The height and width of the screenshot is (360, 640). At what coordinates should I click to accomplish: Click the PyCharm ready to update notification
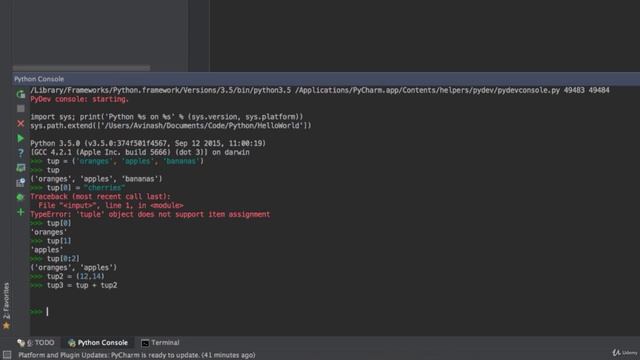137,355
